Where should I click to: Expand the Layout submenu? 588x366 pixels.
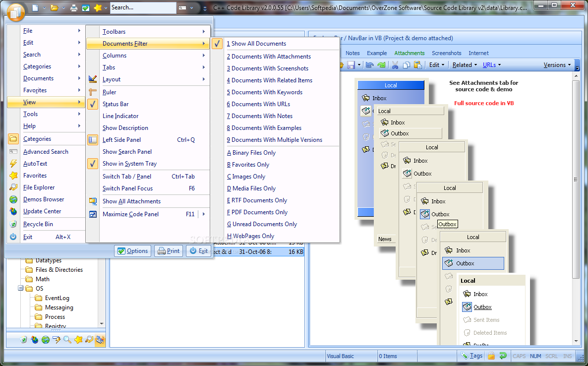click(148, 79)
